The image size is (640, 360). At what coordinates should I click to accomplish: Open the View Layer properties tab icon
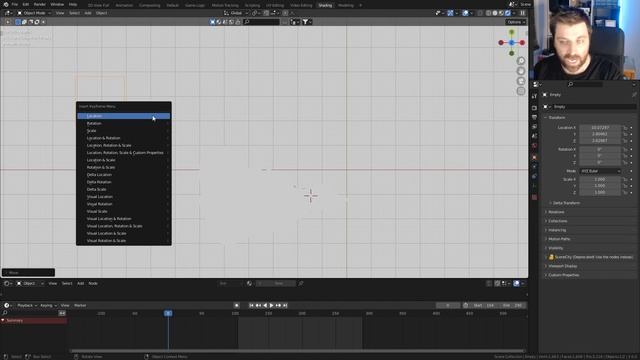[534, 127]
